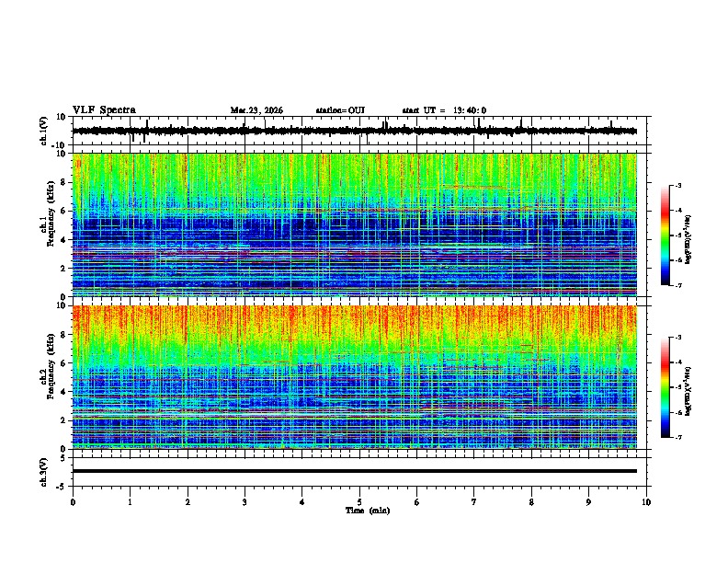Screen dimensions: 728x563
Task: Click the '5' tick on ch.3(V) axis
Action: click(64, 457)
